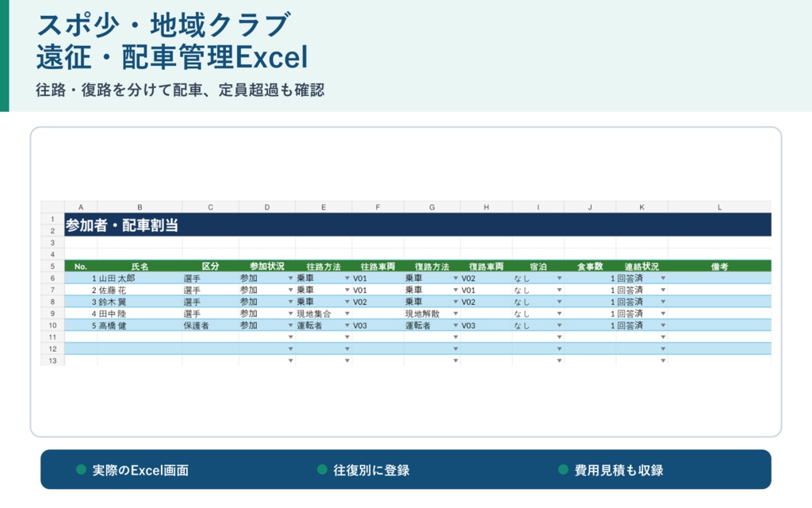Open 連絡状況 dropdown arrow in 高橋 健 row
The width and height of the screenshot is (812, 508).
point(663,325)
